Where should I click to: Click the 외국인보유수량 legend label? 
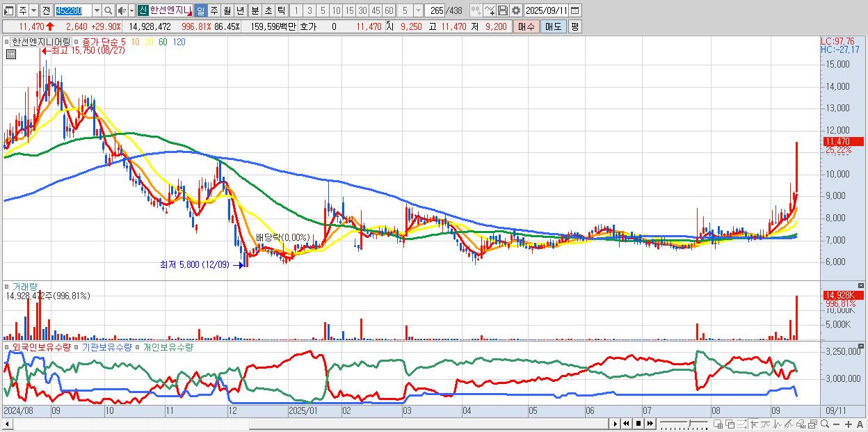pos(41,346)
